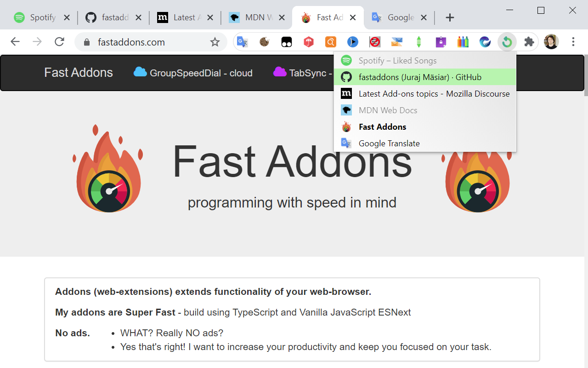Open the Extensions puzzle piece menu
Image resolution: width=588 pixels, height=368 pixels.
529,42
